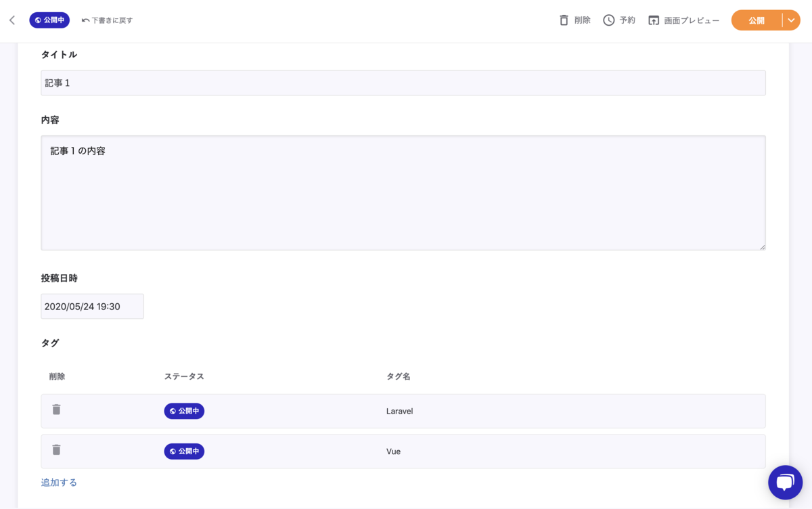The width and height of the screenshot is (812, 509).
Task: Click the タグ名 column header
Action: point(399,376)
